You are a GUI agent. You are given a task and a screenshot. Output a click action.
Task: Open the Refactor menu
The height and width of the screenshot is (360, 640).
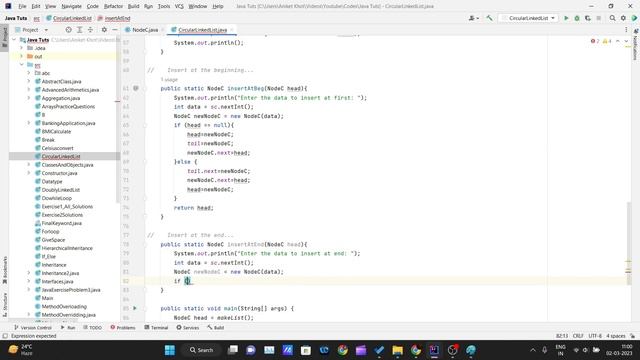pyautogui.click(x=113, y=6)
